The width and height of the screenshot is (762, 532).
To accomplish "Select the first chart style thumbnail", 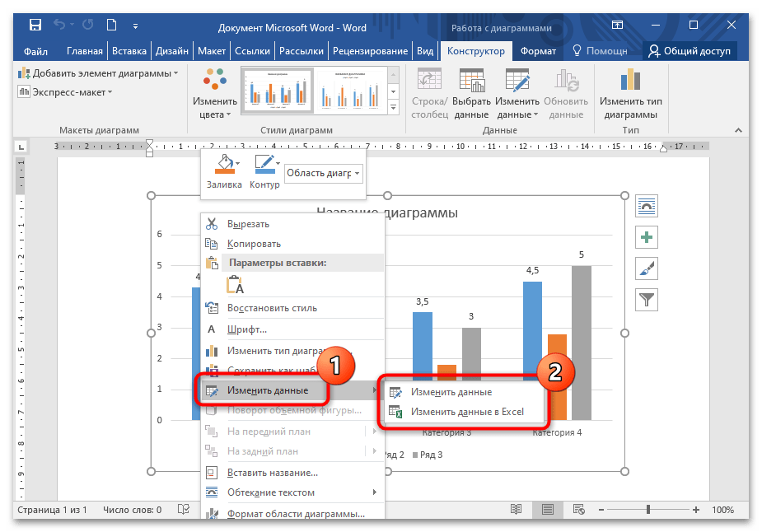I will [277, 91].
